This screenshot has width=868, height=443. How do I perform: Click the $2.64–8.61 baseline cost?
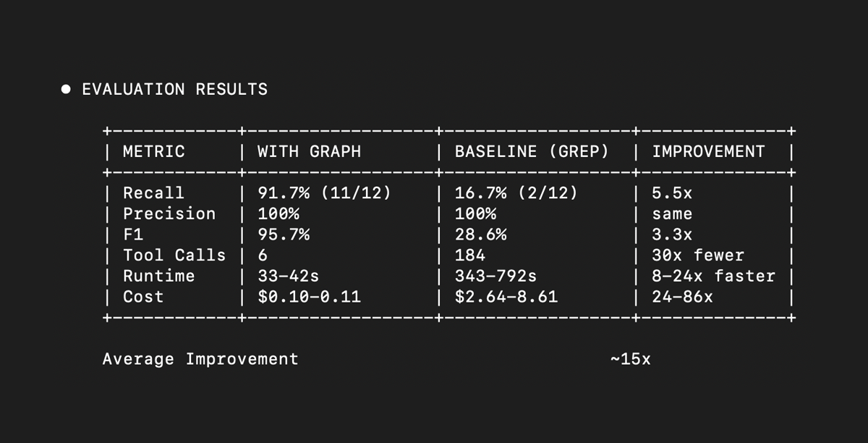tap(506, 297)
